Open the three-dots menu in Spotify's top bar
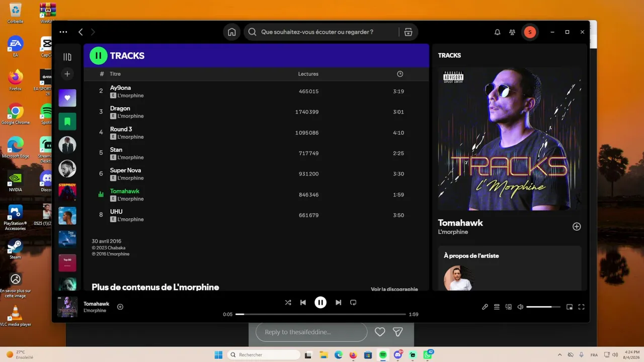Viewport: 644px width, 362px height. 63,32
